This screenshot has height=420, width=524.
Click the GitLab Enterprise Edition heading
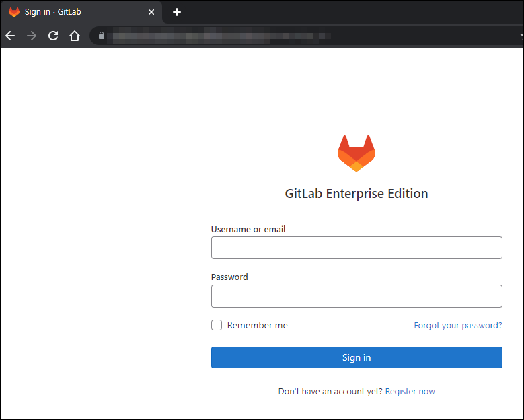click(x=357, y=194)
